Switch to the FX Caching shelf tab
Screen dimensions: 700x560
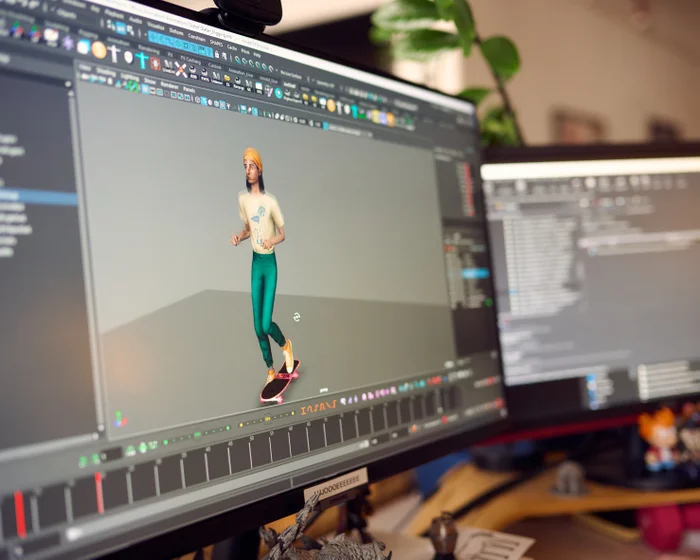tap(190, 59)
